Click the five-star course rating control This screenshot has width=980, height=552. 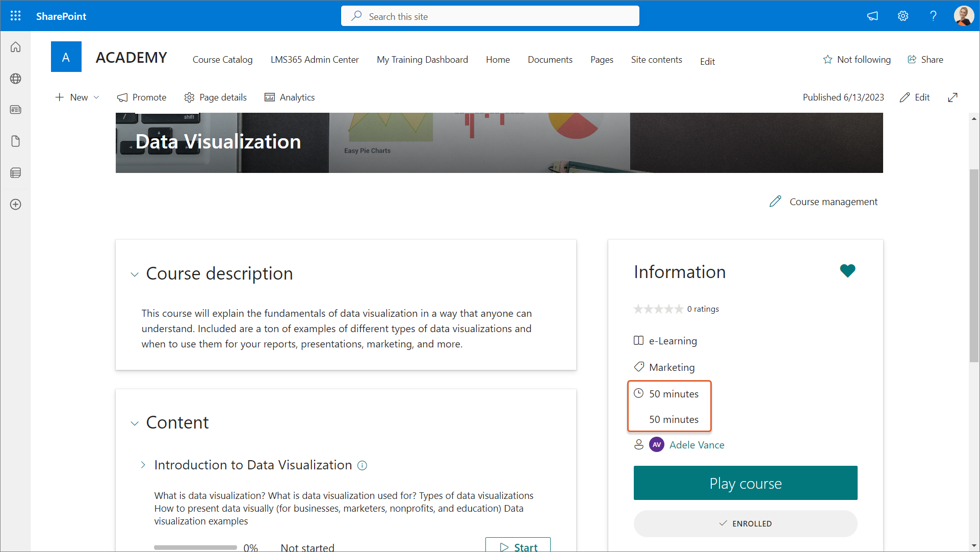point(658,309)
